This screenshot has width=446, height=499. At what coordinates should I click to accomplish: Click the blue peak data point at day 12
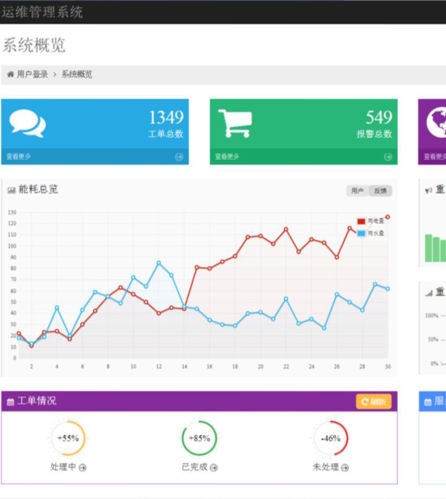point(159,263)
